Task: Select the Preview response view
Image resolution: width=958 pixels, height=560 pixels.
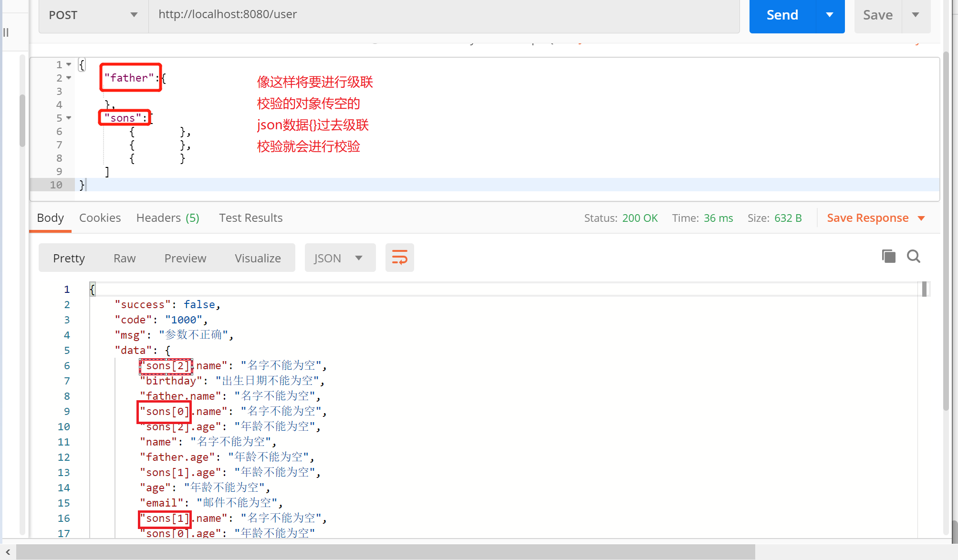Action: coord(185,258)
